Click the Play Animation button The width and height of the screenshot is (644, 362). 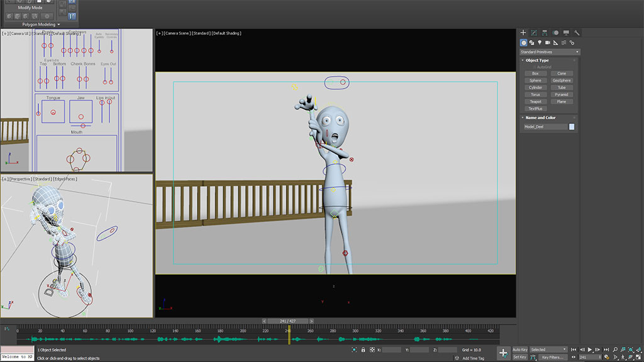[590, 349]
